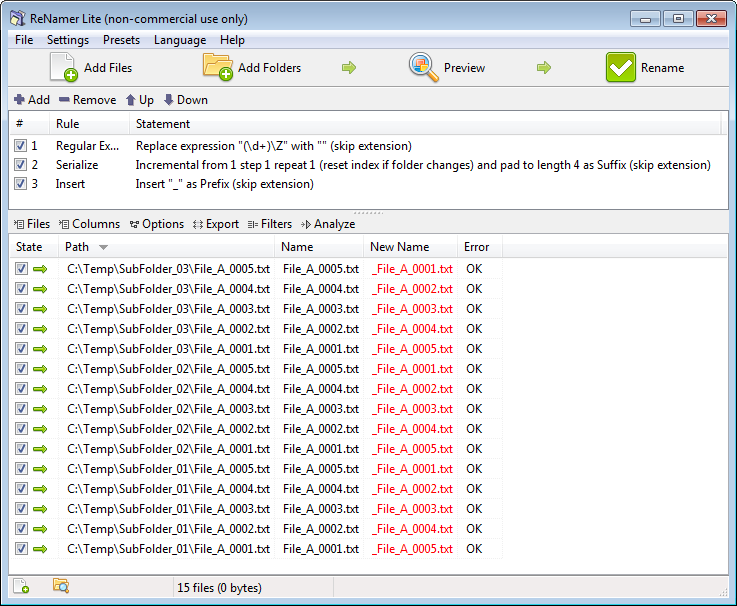
Task: Click the plus icon for Add rule
Action: pos(19,100)
